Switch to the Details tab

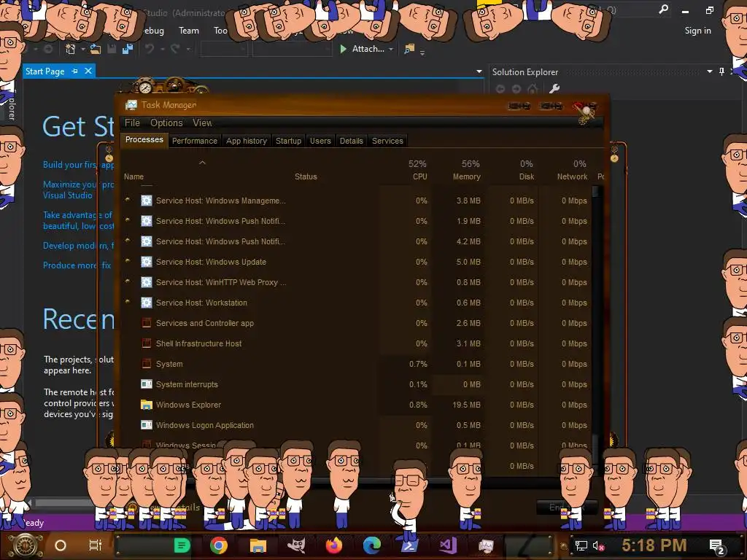[x=351, y=141]
